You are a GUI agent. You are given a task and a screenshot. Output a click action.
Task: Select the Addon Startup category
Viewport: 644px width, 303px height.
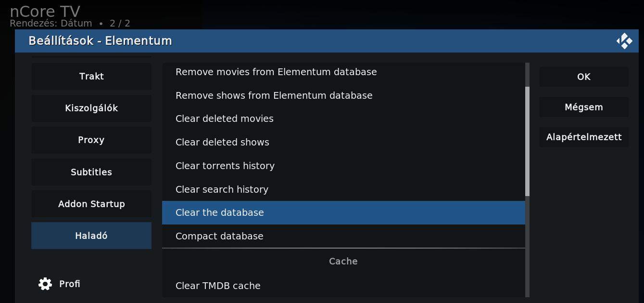91,204
